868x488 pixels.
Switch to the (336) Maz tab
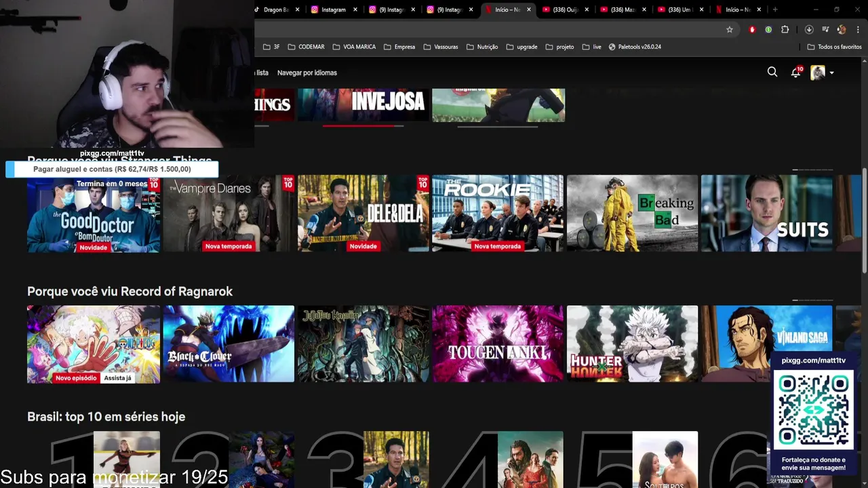(x=623, y=9)
